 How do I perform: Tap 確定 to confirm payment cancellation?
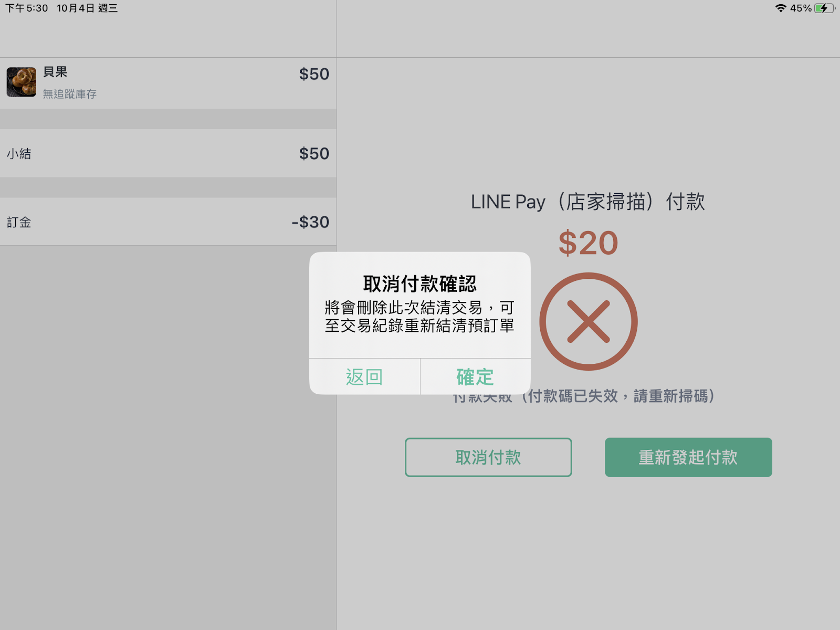coord(475,376)
